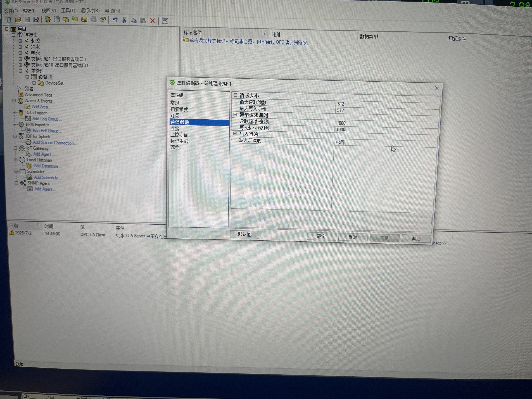
Task: Click the Cut scissors icon
Action: pos(124,20)
